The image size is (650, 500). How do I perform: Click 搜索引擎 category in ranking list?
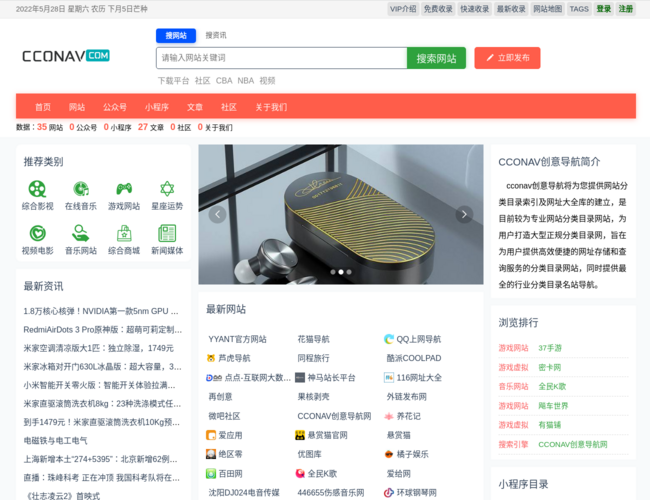pos(513,444)
